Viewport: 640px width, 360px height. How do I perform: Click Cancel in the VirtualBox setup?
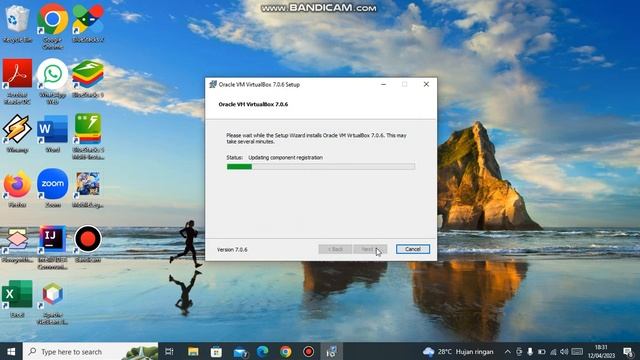tap(413, 249)
